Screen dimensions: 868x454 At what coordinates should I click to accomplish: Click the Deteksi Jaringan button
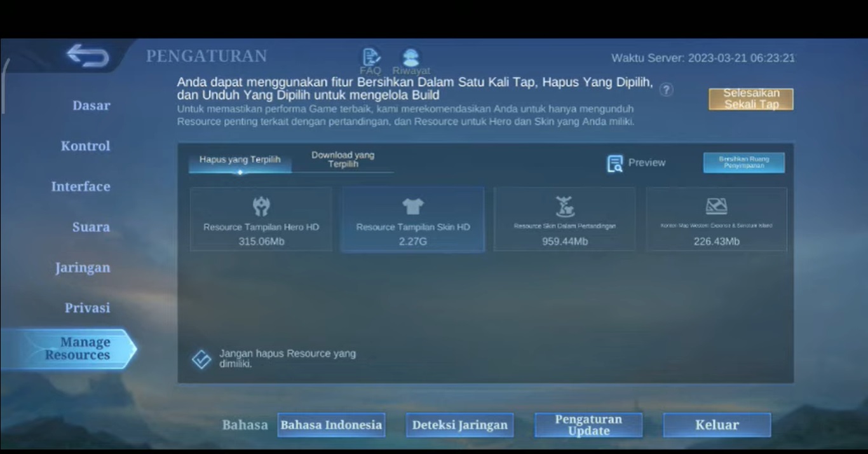click(459, 425)
